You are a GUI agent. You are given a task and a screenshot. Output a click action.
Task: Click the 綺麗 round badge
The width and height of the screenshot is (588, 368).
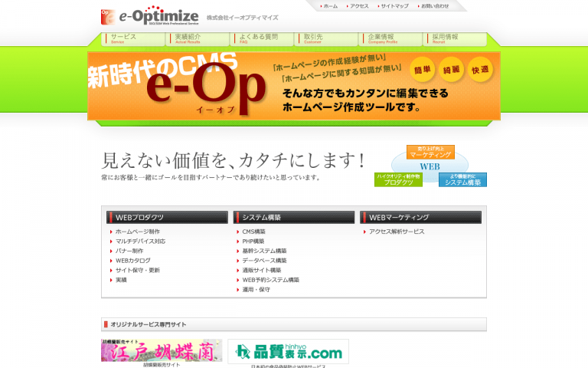pos(451,70)
